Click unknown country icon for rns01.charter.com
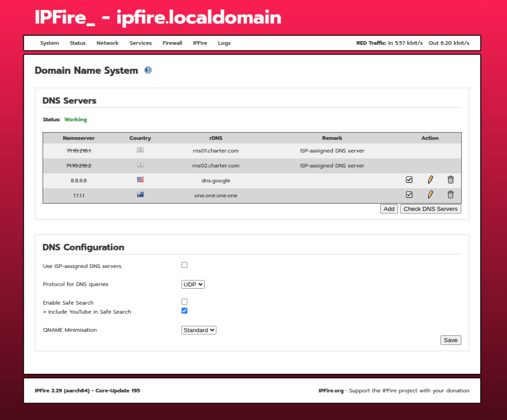This screenshot has width=507, height=420. (x=140, y=150)
